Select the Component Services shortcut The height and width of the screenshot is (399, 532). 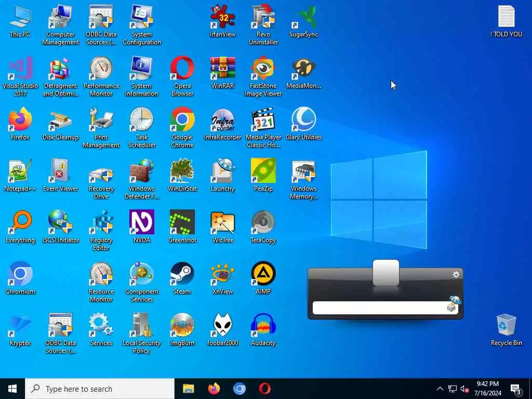141,282
